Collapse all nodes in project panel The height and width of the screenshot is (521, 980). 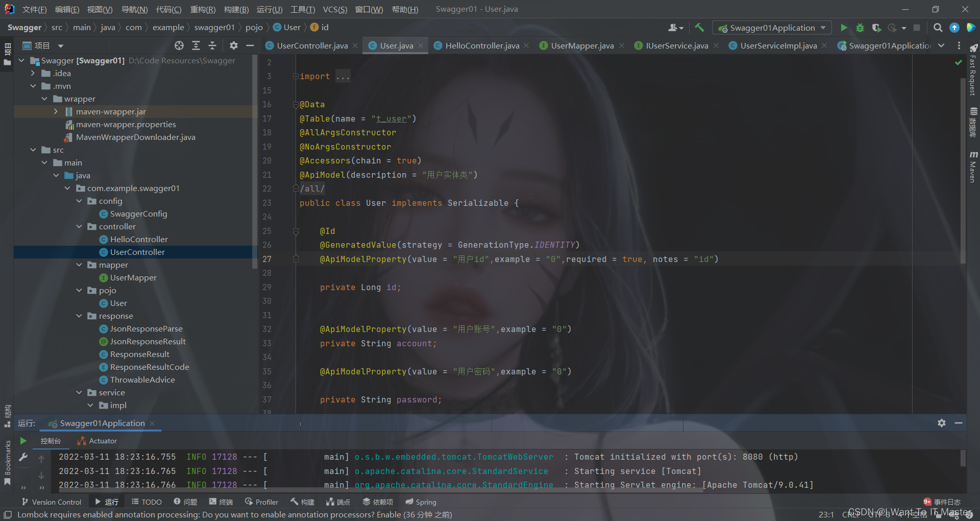pyautogui.click(x=212, y=45)
